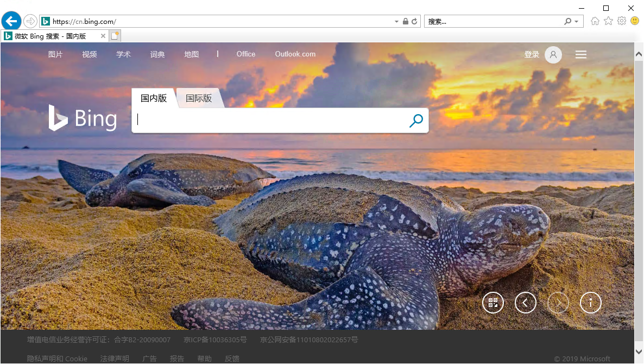Viewport: 644px width, 364px height.
Task: Click the scrollbar down arrow
Action: [639, 352]
